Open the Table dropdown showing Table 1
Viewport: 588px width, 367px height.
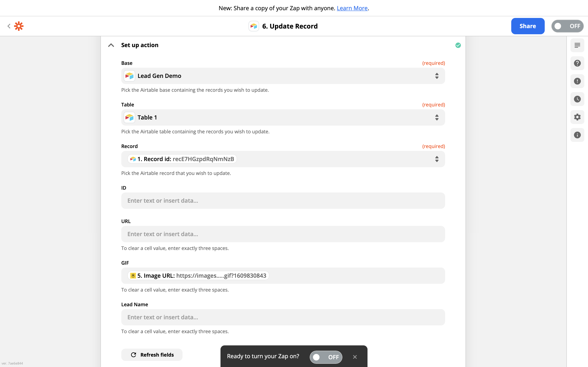pos(283,117)
